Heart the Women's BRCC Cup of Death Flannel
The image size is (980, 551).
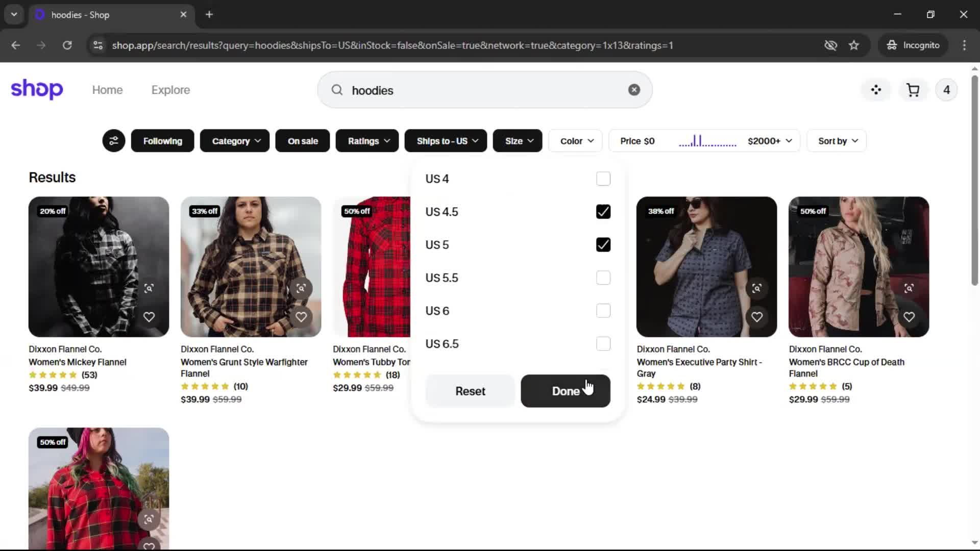pos(909,317)
